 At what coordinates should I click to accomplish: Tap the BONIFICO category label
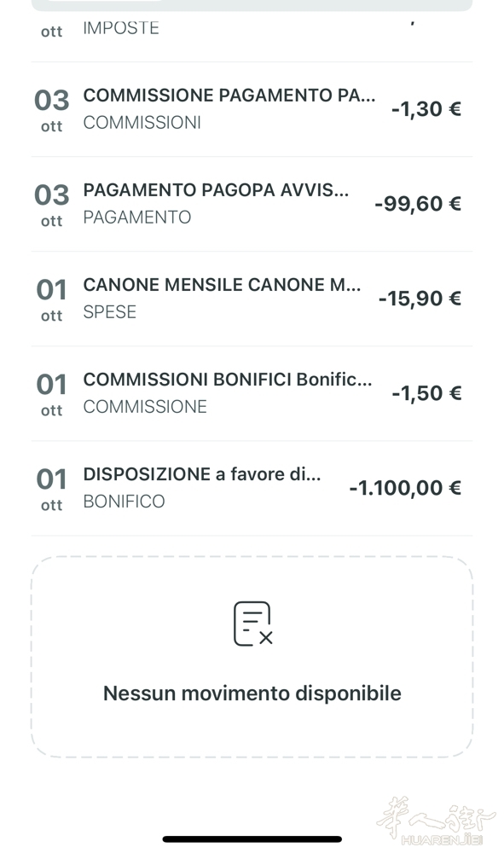click(x=124, y=502)
